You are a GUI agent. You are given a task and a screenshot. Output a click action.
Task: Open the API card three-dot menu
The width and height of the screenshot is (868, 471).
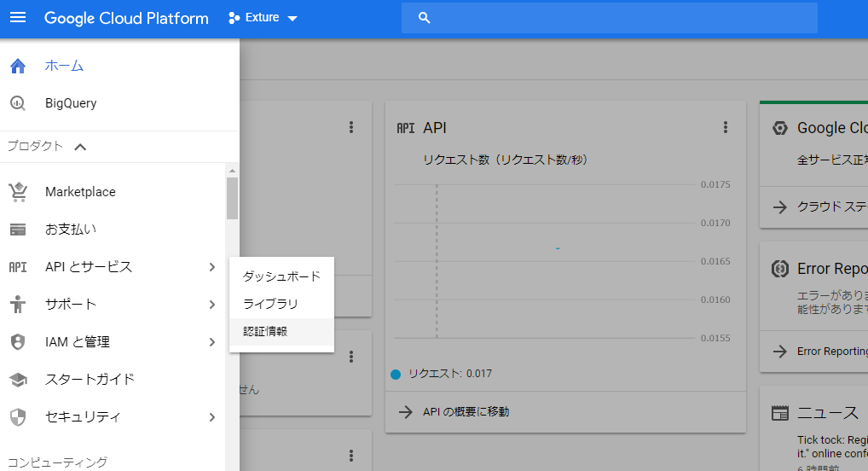point(725,127)
